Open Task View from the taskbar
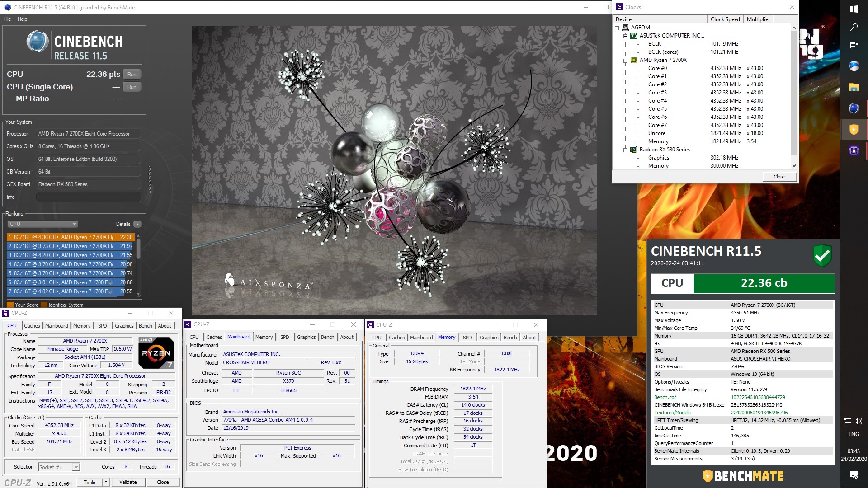 pyautogui.click(x=854, y=45)
